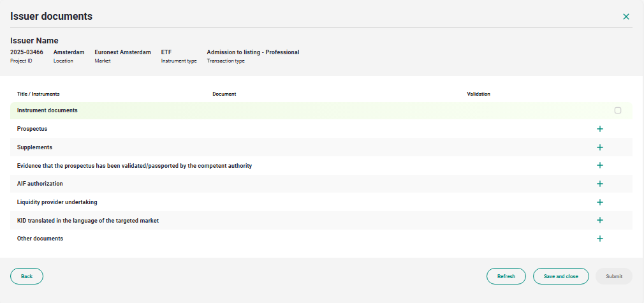Click the Supplements row title
This screenshot has width=644, height=303.
pos(34,147)
